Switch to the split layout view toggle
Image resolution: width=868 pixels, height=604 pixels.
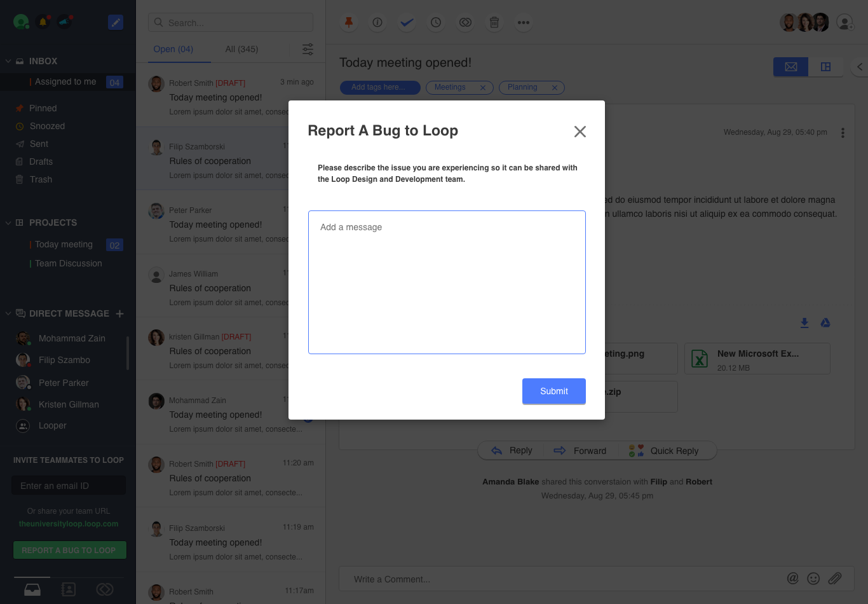825,67
